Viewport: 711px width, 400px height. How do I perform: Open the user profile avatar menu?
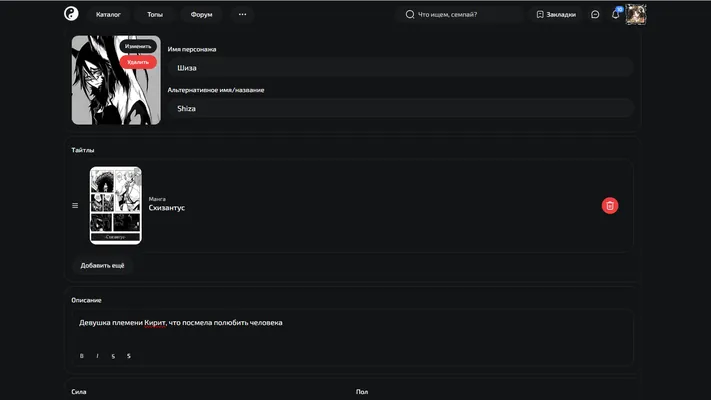coord(636,15)
